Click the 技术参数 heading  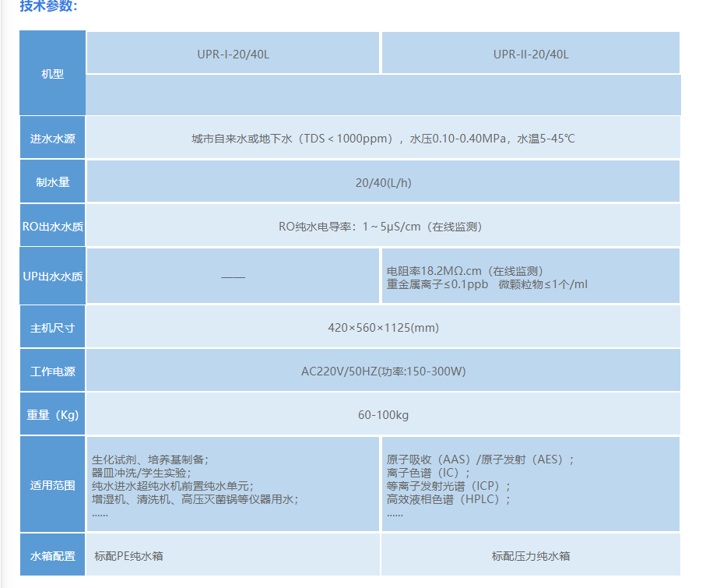48,6
